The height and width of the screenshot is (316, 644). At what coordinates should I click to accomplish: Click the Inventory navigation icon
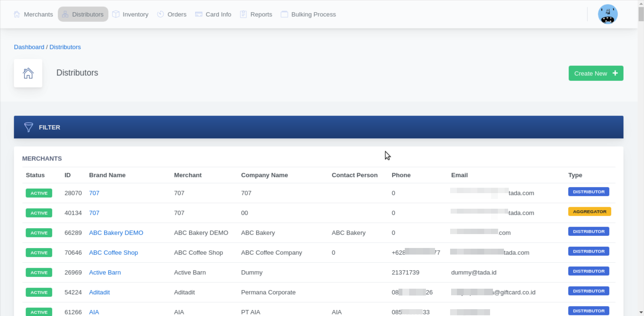tap(116, 14)
